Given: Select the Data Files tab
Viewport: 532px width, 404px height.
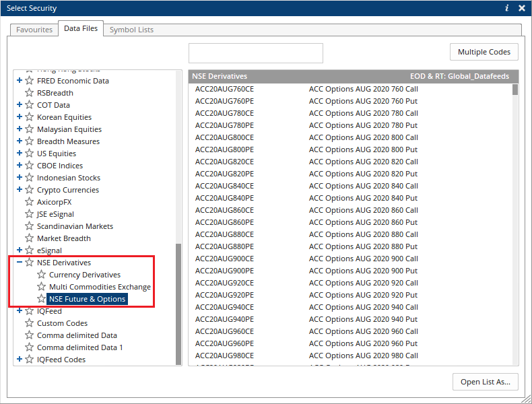Looking at the screenshot, I should (x=81, y=28).
